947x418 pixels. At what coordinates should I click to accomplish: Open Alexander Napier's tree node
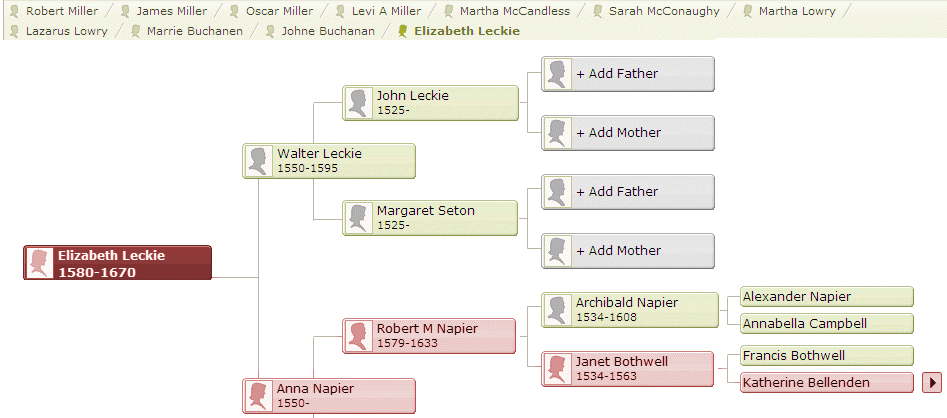click(826, 297)
